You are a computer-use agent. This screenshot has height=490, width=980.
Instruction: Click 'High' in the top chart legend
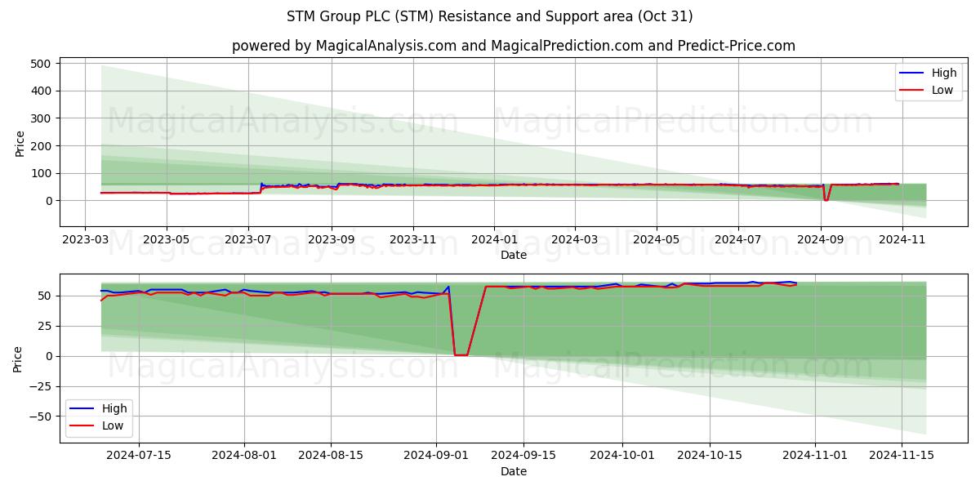coord(944,73)
